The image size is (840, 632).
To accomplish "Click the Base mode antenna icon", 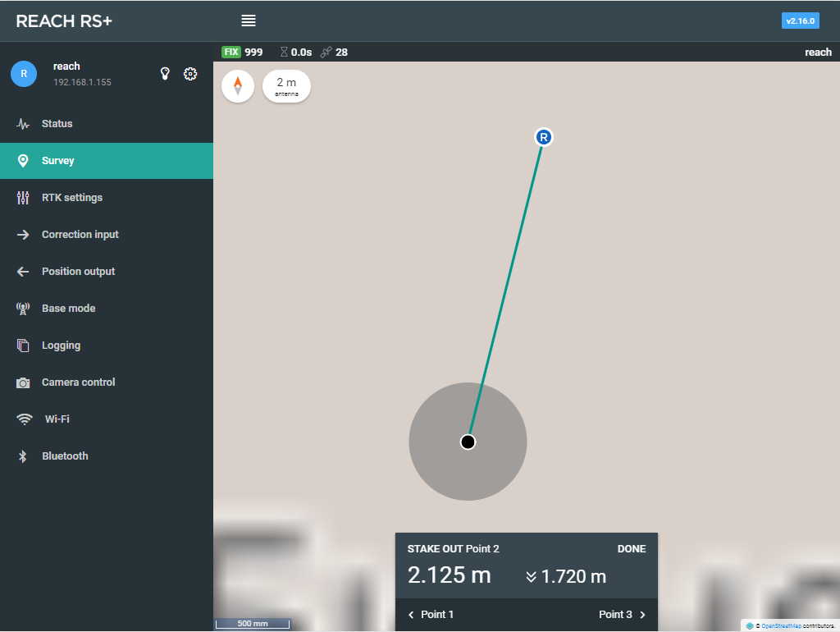I will tap(23, 309).
